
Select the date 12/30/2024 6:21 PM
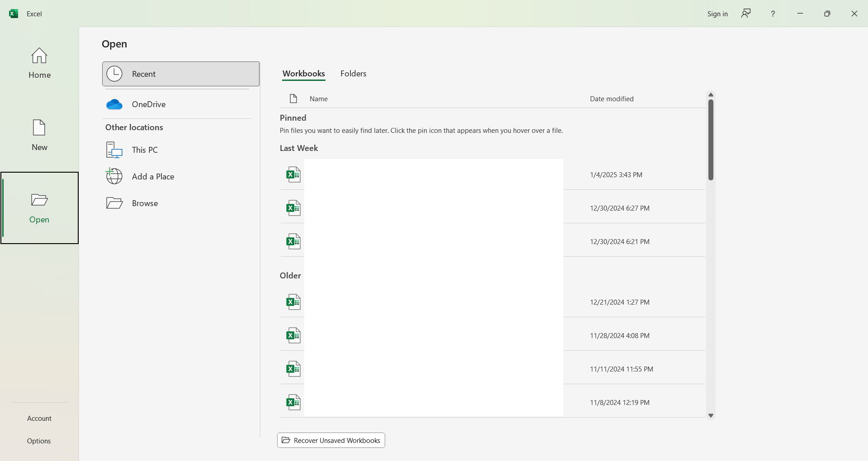click(x=620, y=241)
